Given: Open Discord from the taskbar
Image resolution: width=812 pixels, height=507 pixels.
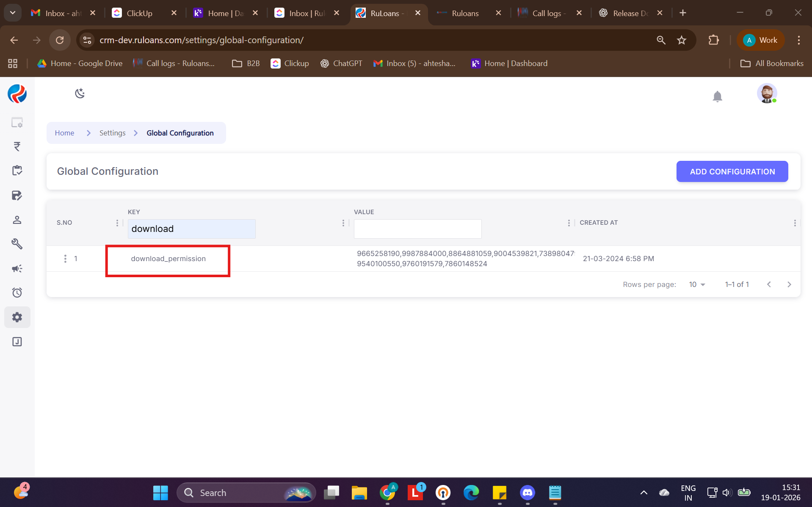Looking at the screenshot, I should click(x=527, y=493).
